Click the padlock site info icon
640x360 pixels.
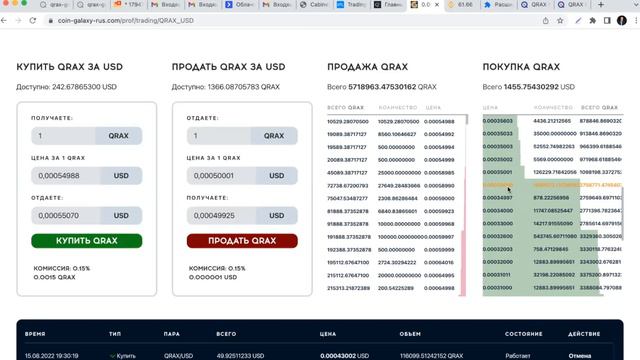coord(51,20)
